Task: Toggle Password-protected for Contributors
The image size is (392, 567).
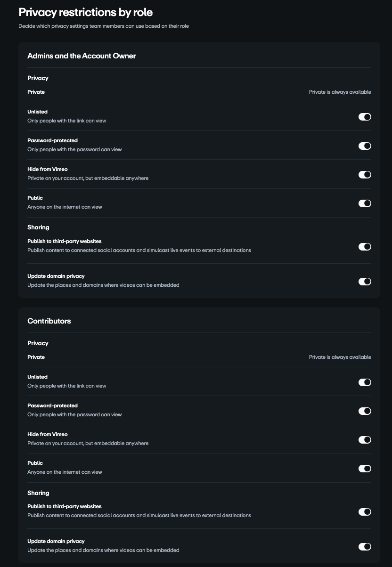Action: (x=365, y=411)
